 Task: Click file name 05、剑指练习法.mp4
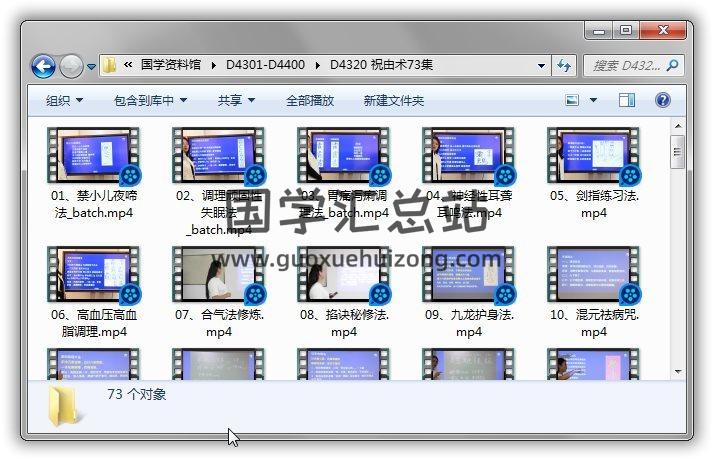[594, 204]
